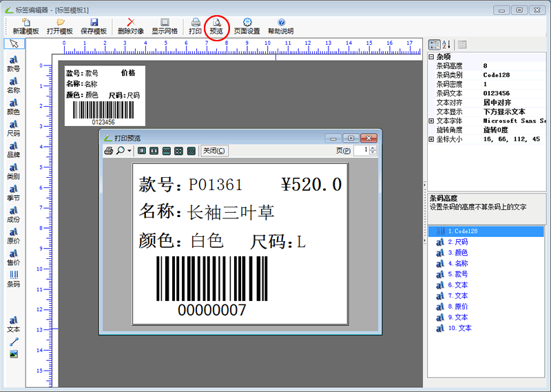Change 旋转角度 value 旋转0度

(x=514, y=130)
